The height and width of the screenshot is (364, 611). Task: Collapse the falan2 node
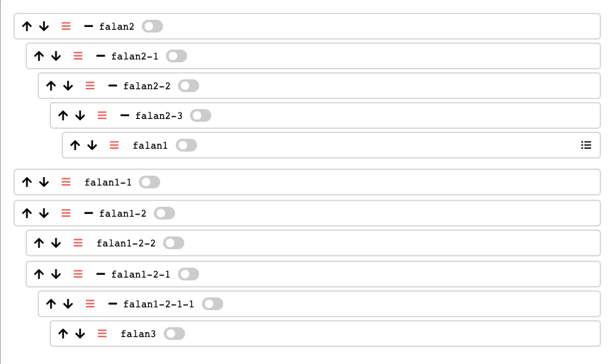(89, 26)
